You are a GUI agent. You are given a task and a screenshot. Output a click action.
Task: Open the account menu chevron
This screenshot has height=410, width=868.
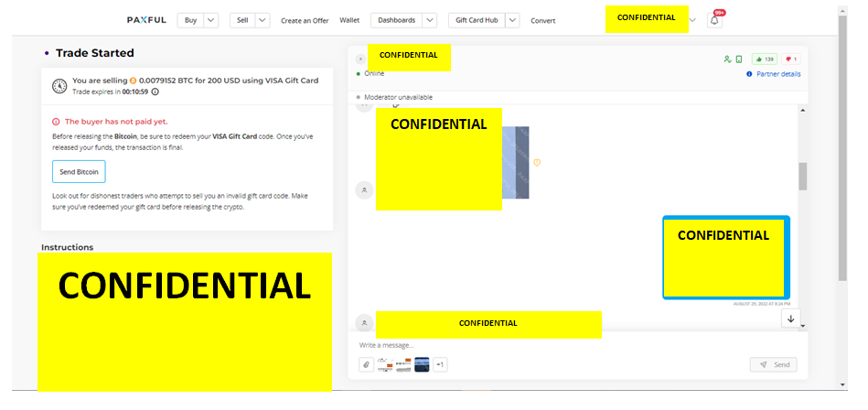tap(692, 20)
